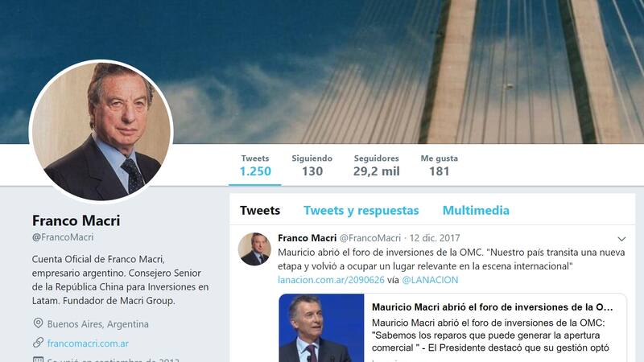Click the article headline Mauricio Macri abrió el foro
Viewport: 644px width, 362px height.
(492, 307)
